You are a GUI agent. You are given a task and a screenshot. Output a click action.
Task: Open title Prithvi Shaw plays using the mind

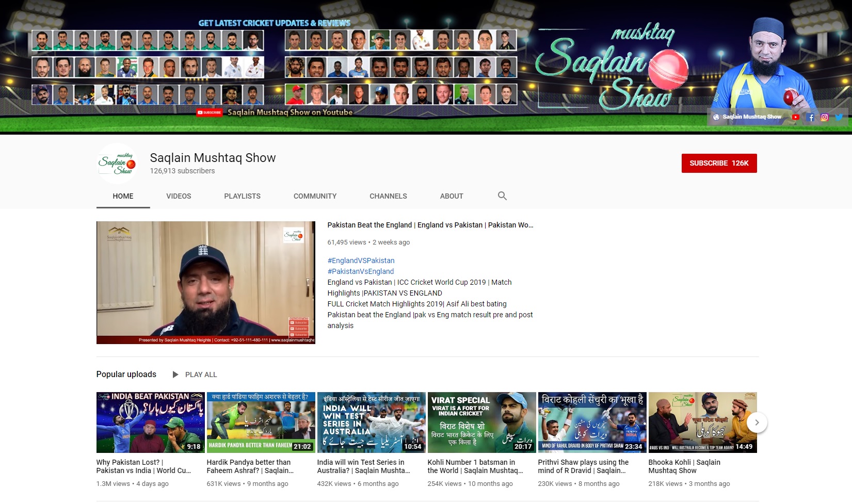pyautogui.click(x=583, y=466)
